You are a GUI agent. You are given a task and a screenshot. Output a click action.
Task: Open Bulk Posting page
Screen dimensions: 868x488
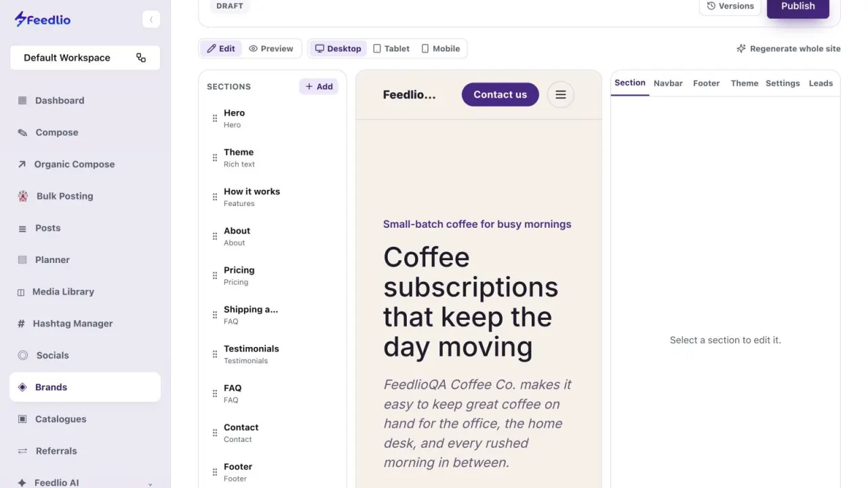[85, 196]
